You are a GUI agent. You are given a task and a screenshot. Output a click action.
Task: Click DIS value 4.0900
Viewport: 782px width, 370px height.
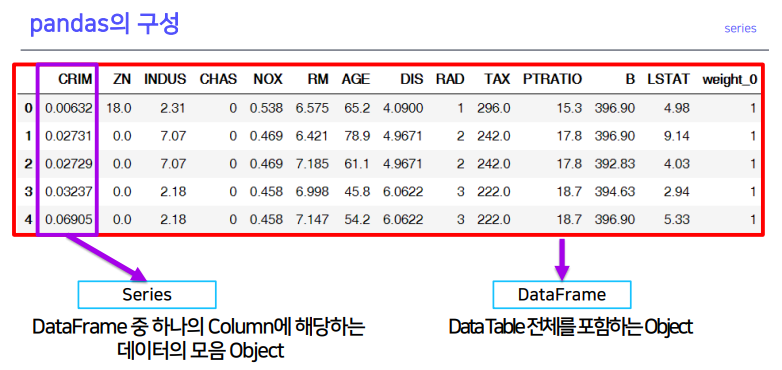(403, 108)
